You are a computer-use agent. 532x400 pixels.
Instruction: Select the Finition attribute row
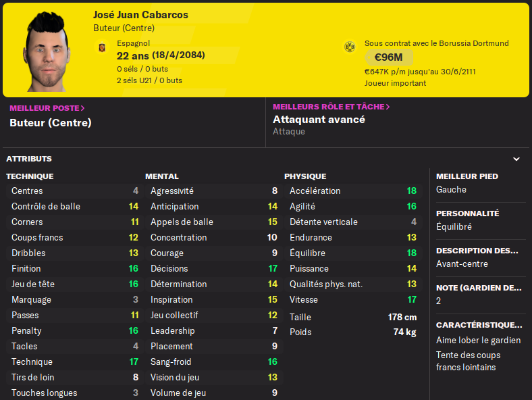[74, 268]
